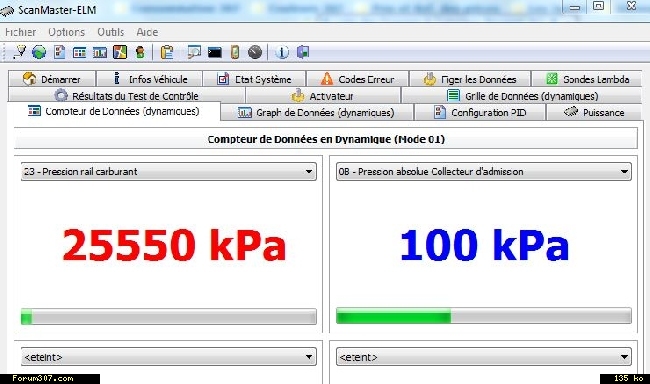Switch to the Codes Erreur tab
Image resolution: width=650 pixels, height=384 pixels.
click(x=357, y=79)
